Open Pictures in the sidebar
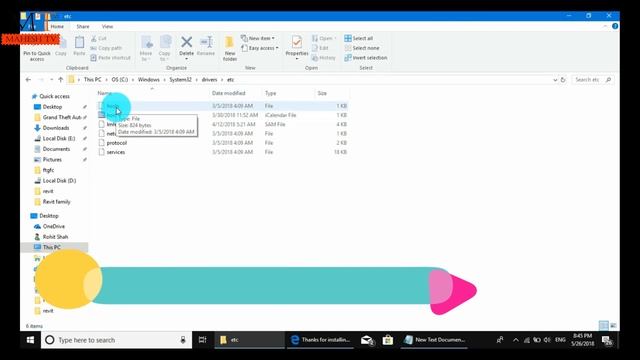The height and width of the screenshot is (360, 640). [x=52, y=160]
